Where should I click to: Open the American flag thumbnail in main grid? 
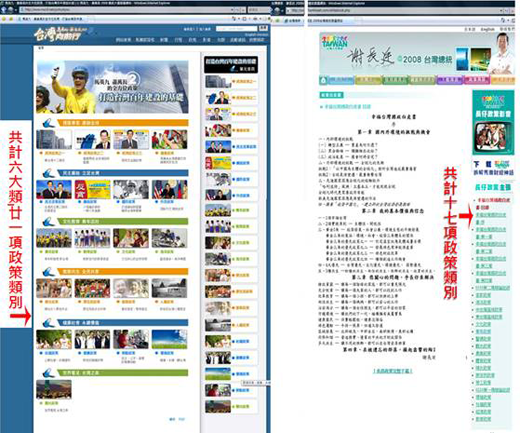[x=169, y=189]
